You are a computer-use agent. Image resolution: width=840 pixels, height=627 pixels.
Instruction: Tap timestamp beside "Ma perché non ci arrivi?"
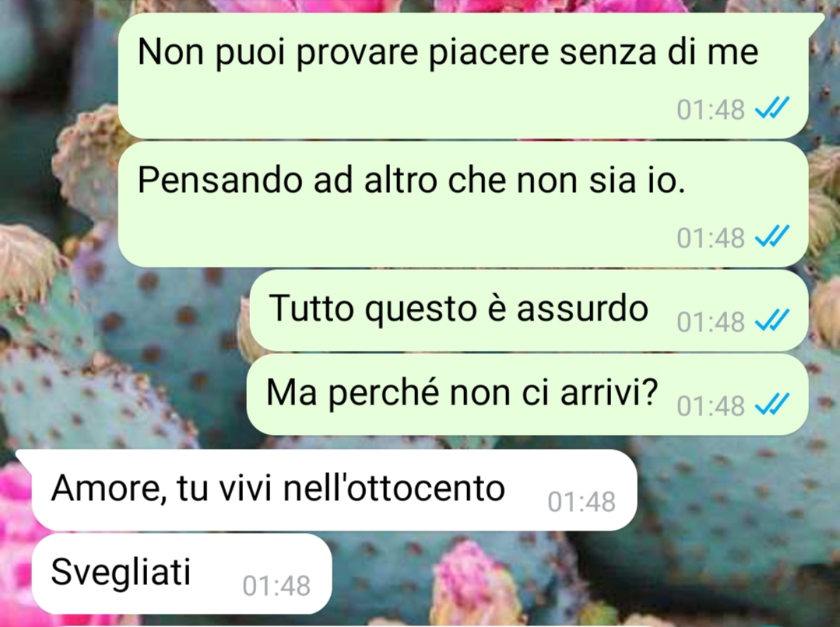pos(710,406)
